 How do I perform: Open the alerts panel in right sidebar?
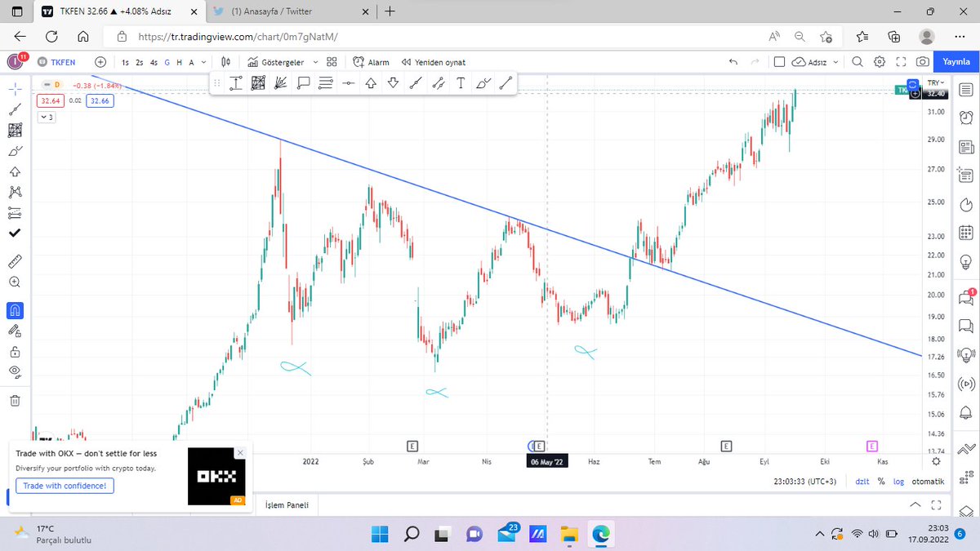click(967, 118)
